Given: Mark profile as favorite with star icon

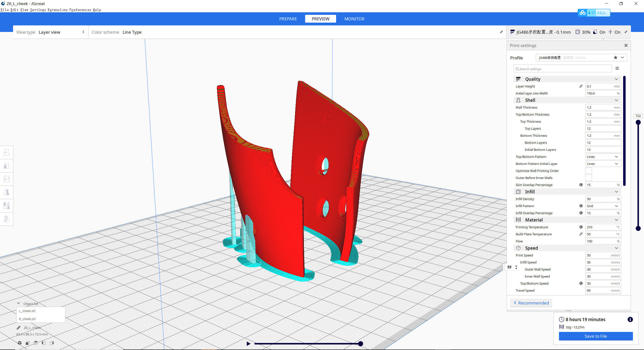Looking at the screenshot, I should pyautogui.click(x=615, y=58).
